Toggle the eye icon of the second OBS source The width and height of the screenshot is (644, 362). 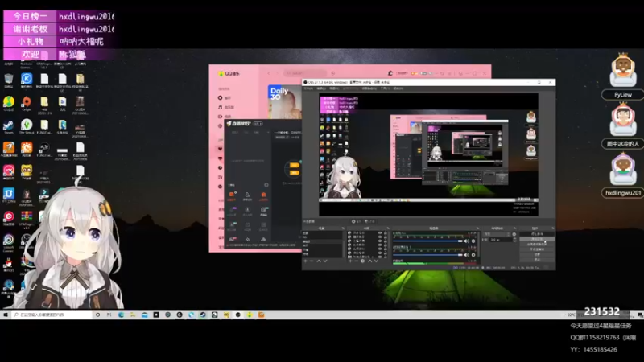point(380,237)
